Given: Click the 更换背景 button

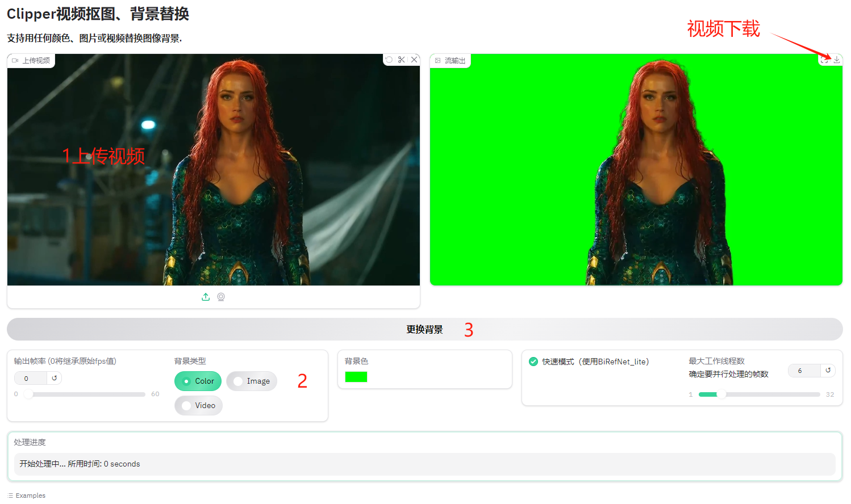Looking at the screenshot, I should (424, 329).
